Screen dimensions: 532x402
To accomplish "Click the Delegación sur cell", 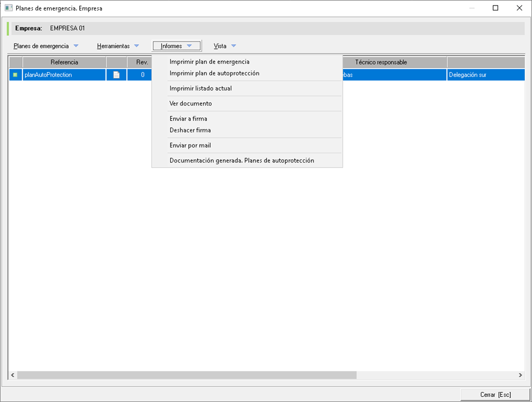I will point(486,75).
